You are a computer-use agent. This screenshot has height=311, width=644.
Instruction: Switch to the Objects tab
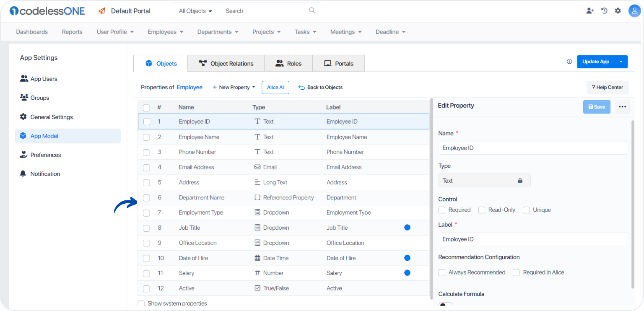(x=161, y=64)
